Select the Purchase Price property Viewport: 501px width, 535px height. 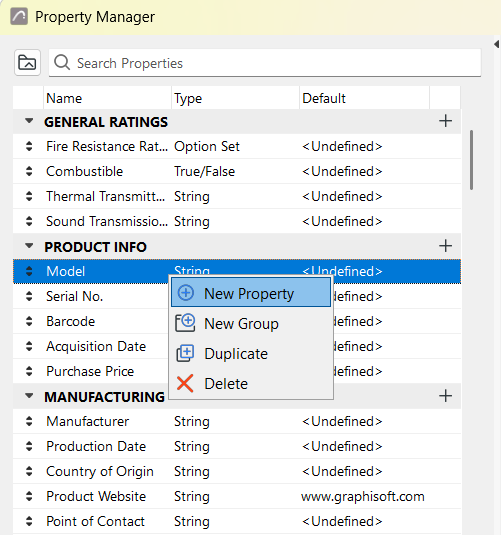coord(90,371)
